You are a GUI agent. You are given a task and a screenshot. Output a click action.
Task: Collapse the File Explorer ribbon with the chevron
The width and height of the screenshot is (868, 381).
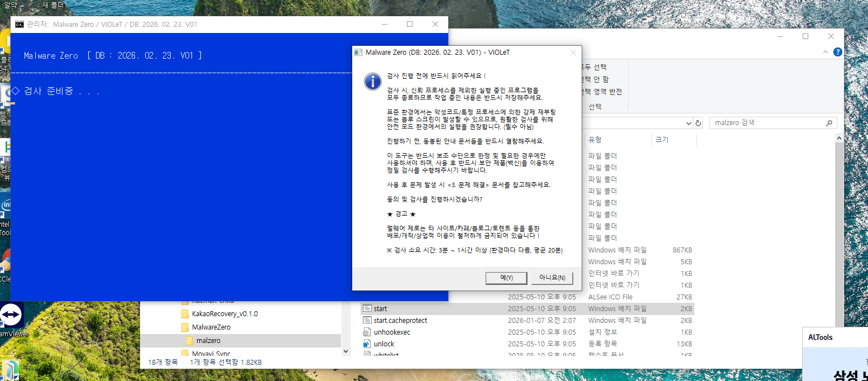click(826, 52)
